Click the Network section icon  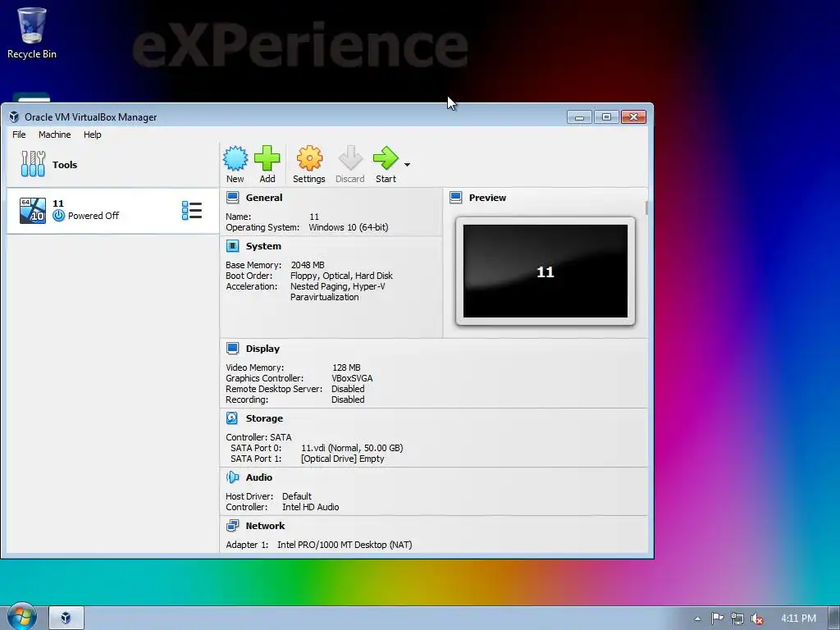[232, 526]
